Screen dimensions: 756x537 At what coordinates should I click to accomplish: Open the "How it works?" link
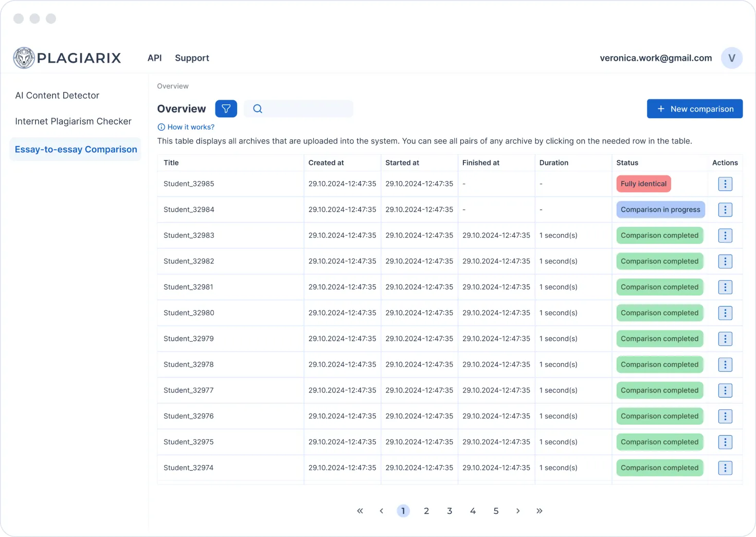[x=191, y=127]
